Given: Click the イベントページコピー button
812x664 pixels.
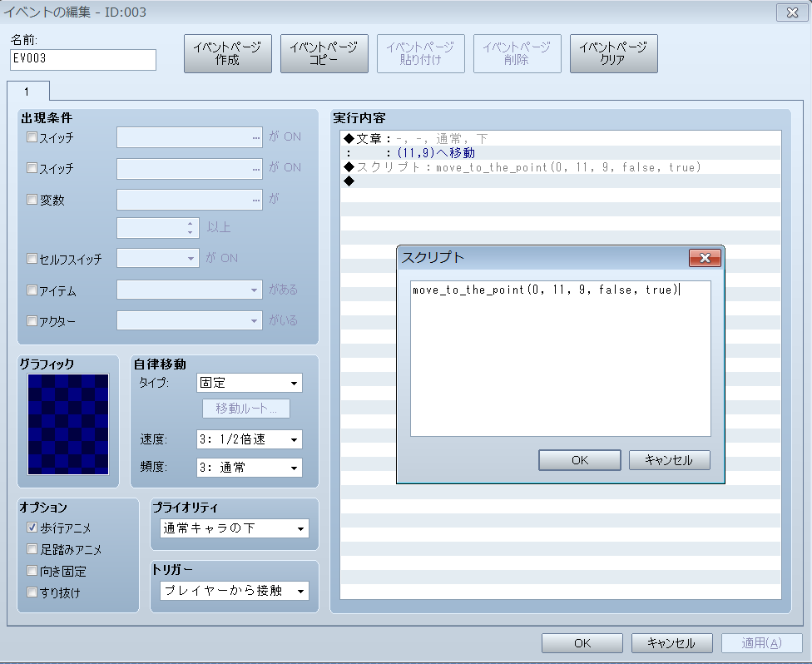Looking at the screenshot, I should (324, 54).
